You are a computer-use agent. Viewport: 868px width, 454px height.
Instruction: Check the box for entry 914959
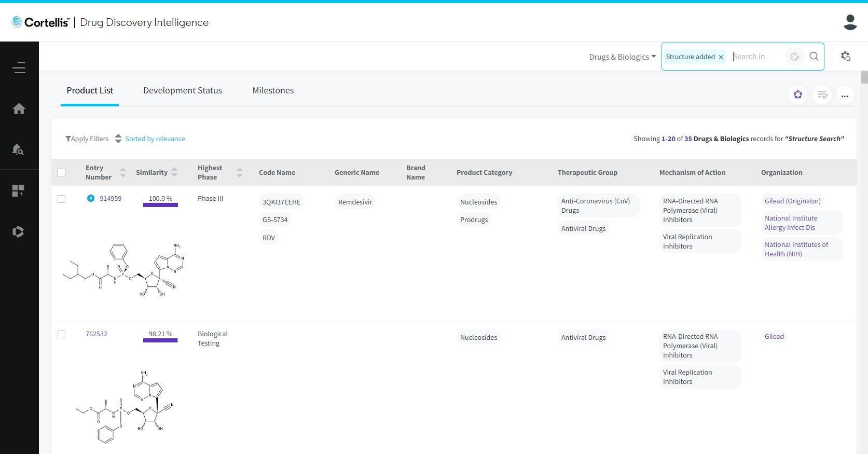point(61,199)
